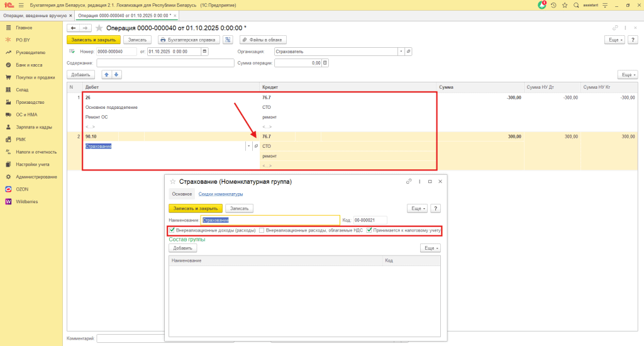Open the main hamburger menu
Viewport: 644px width, 346px height.
click(21, 5)
